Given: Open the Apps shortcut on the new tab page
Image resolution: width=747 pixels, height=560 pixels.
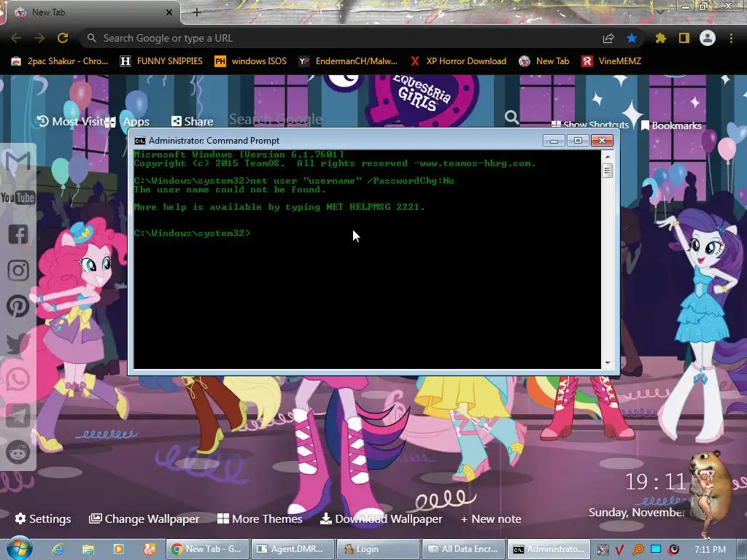Looking at the screenshot, I should tap(131, 122).
